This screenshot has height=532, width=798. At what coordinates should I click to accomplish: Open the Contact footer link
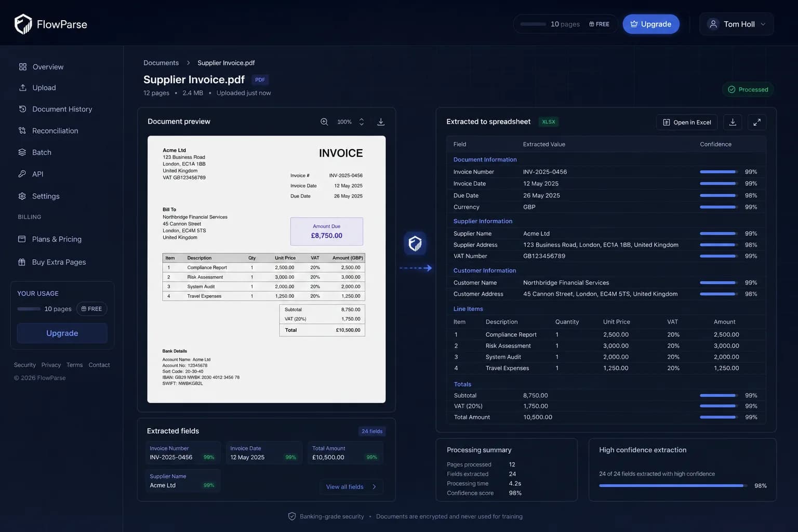99,365
